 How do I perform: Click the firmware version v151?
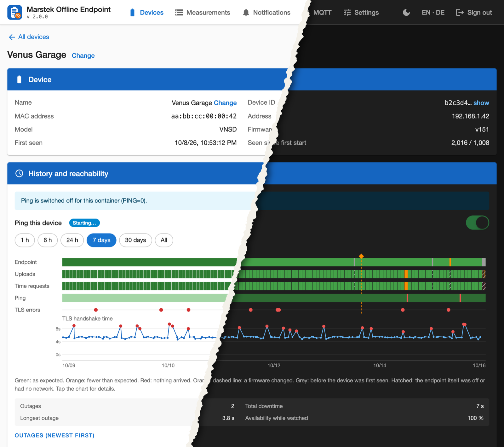482,129
